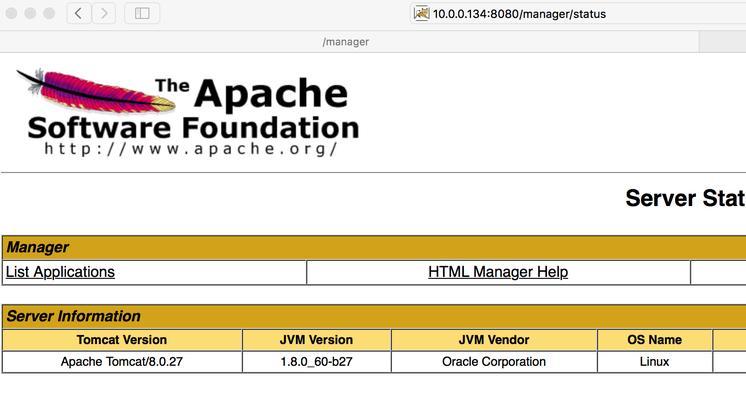Click the JVM Vendor column header
The width and height of the screenshot is (746, 400).
pos(494,340)
